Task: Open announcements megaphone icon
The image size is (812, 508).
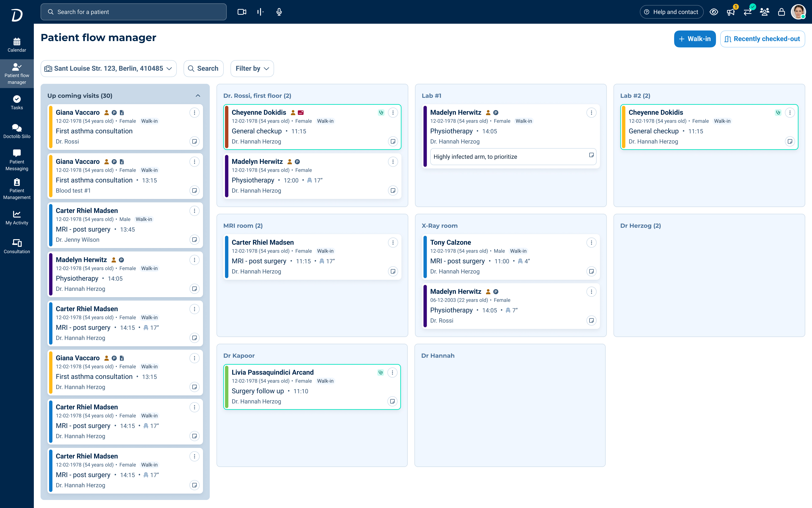Action: [731, 12]
